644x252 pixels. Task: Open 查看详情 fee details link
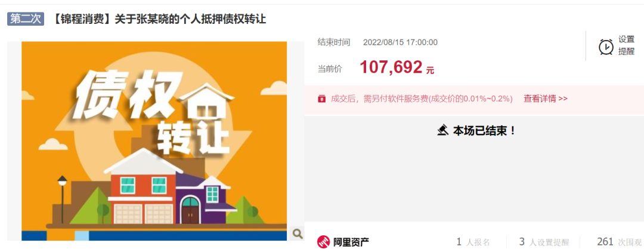point(546,99)
